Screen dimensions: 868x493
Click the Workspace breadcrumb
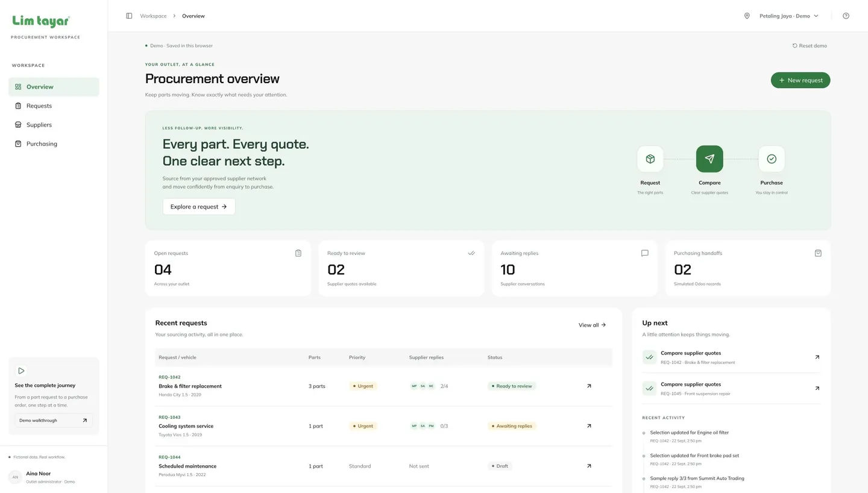pos(153,16)
